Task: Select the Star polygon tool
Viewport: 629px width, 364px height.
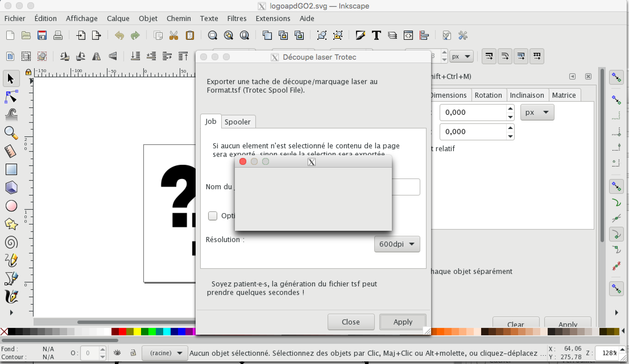Action: [11, 224]
